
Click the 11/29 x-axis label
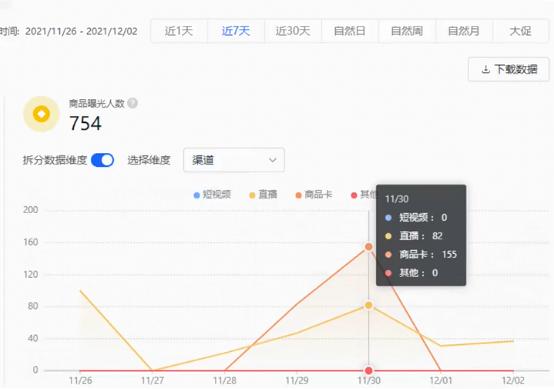pyautogui.click(x=297, y=381)
